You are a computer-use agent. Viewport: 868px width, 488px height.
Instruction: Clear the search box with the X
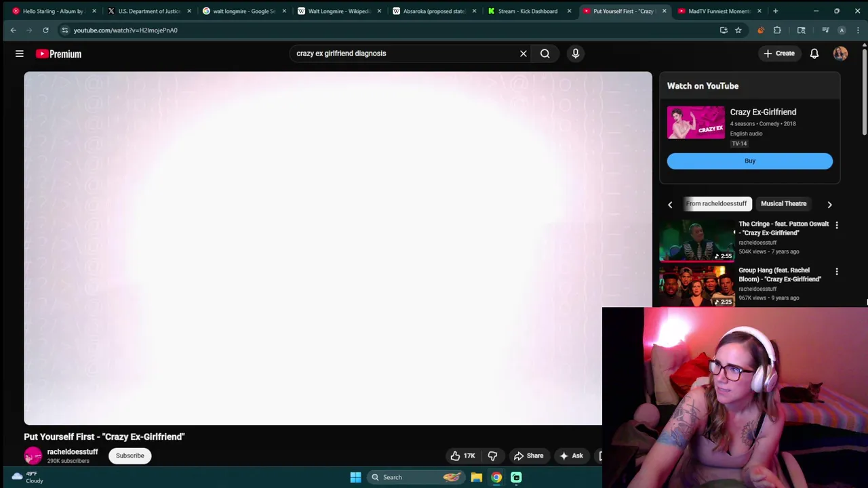[524, 54]
